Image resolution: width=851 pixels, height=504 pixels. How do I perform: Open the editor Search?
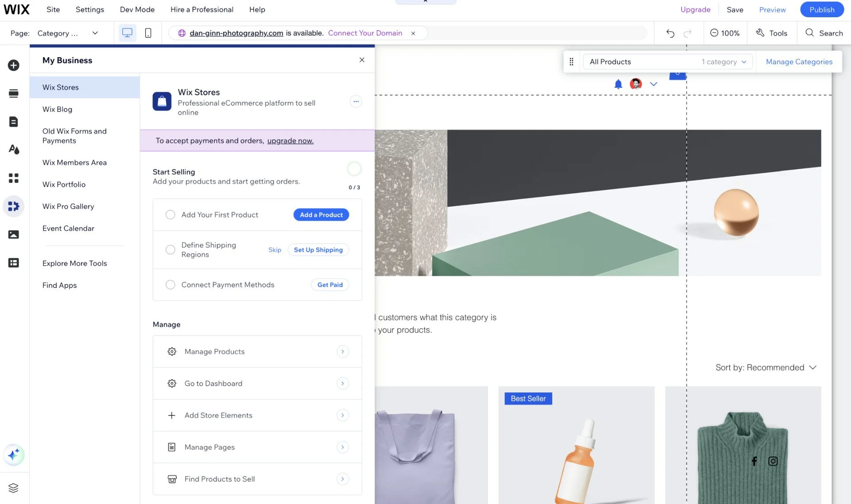click(824, 33)
